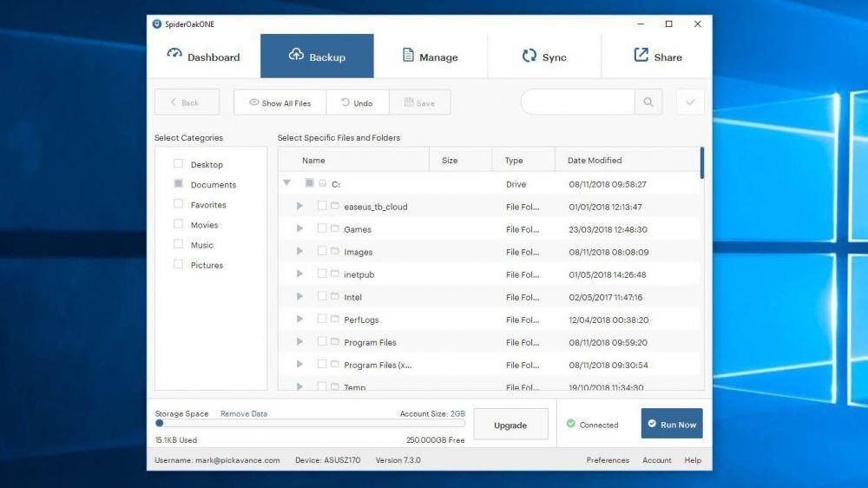Expand the inetpub folder
This screenshot has width=868, height=488.
pos(299,274)
